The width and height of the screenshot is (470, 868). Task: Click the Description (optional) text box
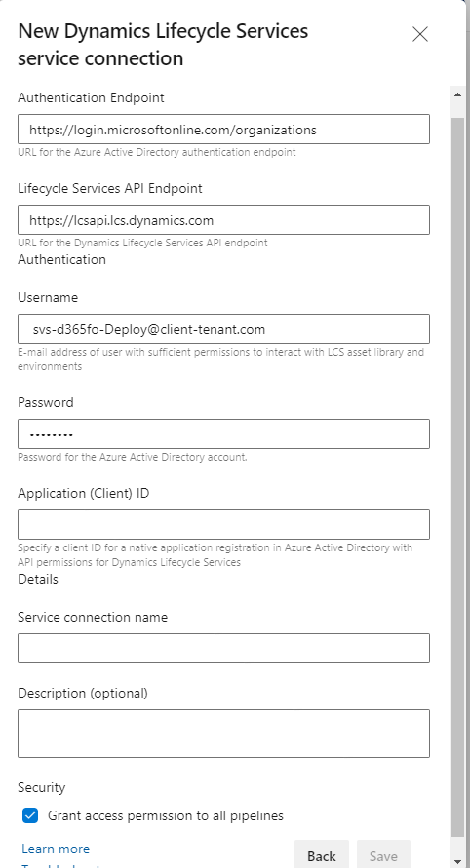(x=223, y=734)
